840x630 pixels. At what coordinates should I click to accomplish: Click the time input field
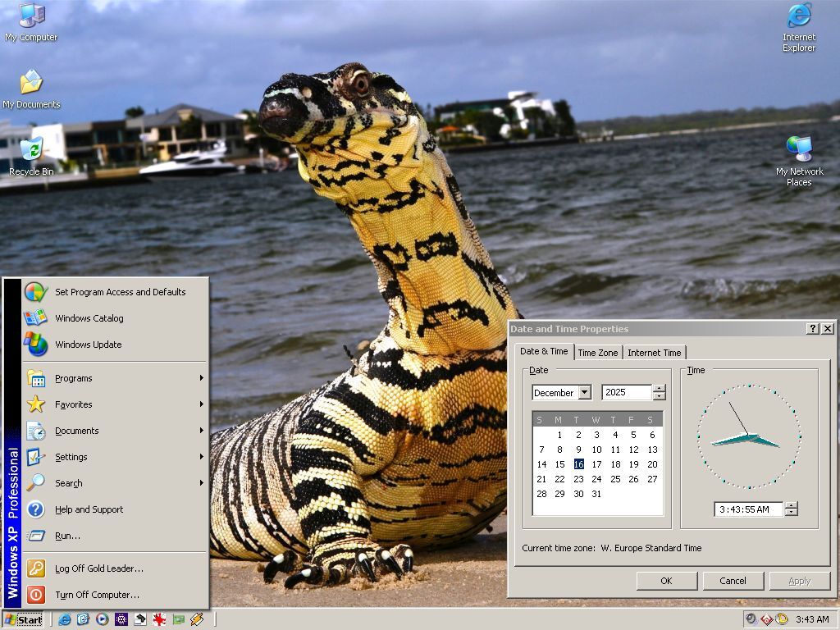pyautogui.click(x=746, y=509)
